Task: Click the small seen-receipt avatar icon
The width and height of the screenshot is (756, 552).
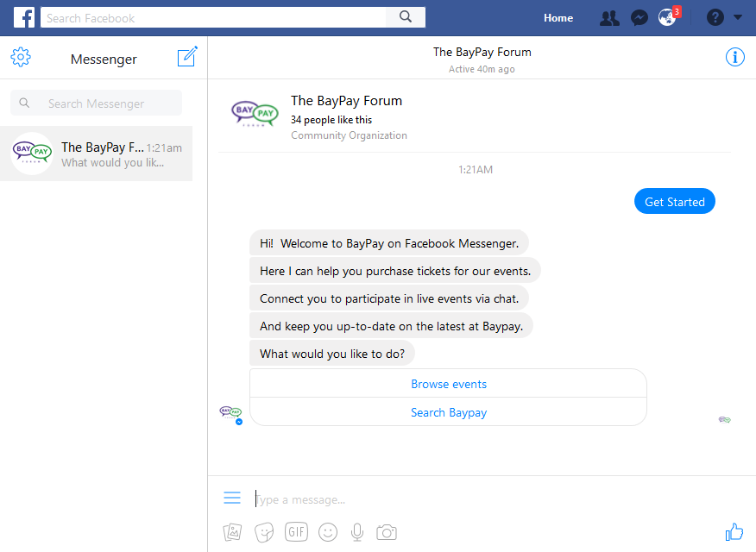Action: (x=724, y=419)
